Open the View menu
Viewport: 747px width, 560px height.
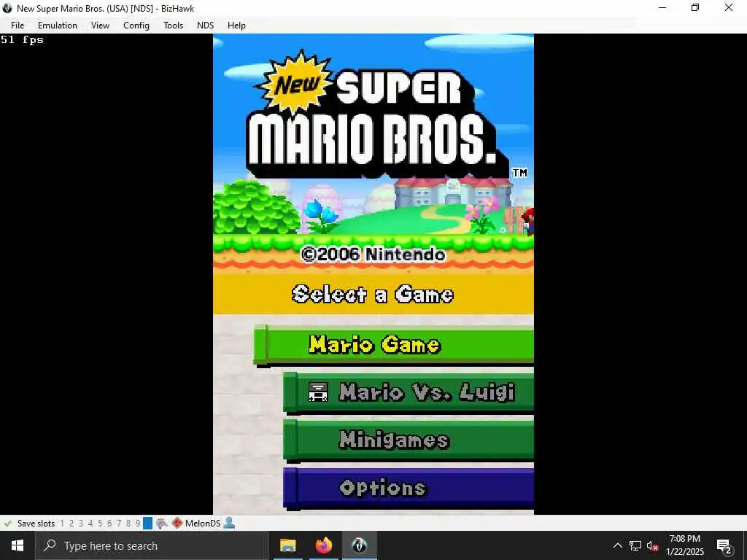[x=100, y=26]
